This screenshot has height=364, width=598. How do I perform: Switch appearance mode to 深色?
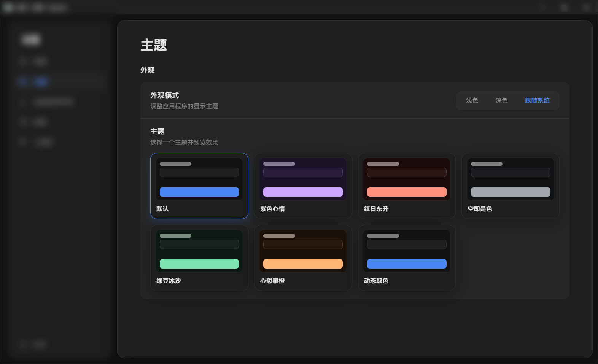coord(501,100)
